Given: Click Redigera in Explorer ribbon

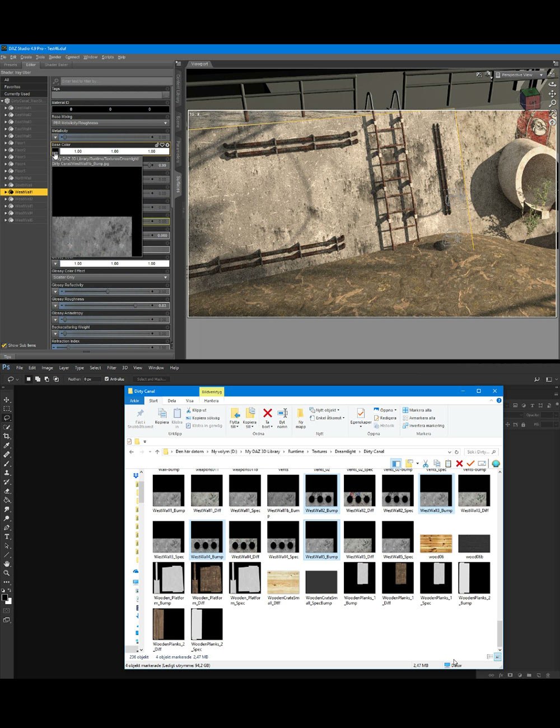Looking at the screenshot, I should coord(384,418).
